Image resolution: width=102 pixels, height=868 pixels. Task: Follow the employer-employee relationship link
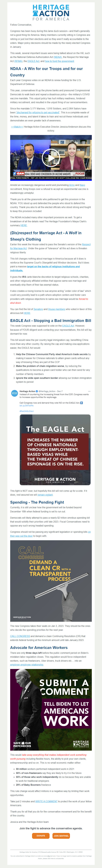pyautogui.click(x=27, y=664)
